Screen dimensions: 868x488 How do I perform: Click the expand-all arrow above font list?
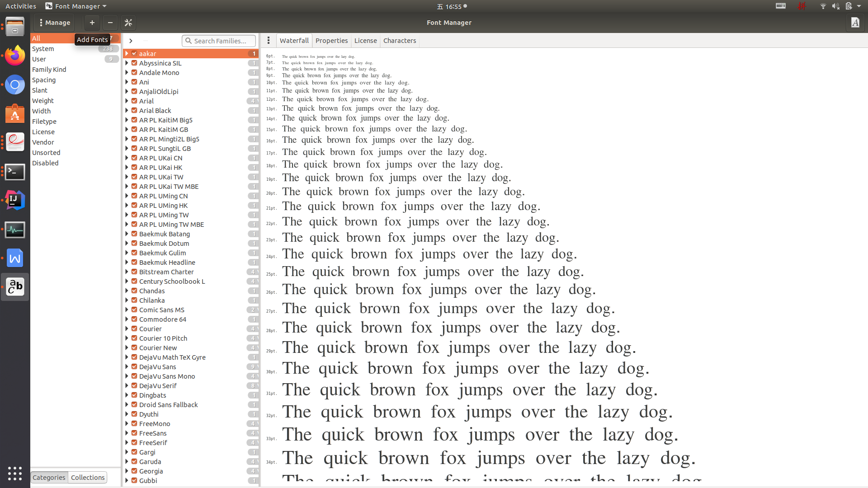pos(131,41)
